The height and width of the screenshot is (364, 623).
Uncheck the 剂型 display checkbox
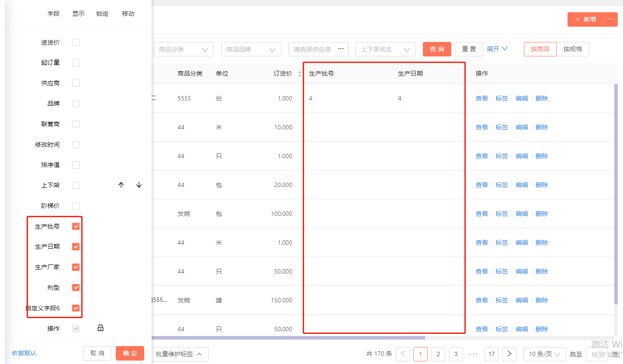coord(76,288)
